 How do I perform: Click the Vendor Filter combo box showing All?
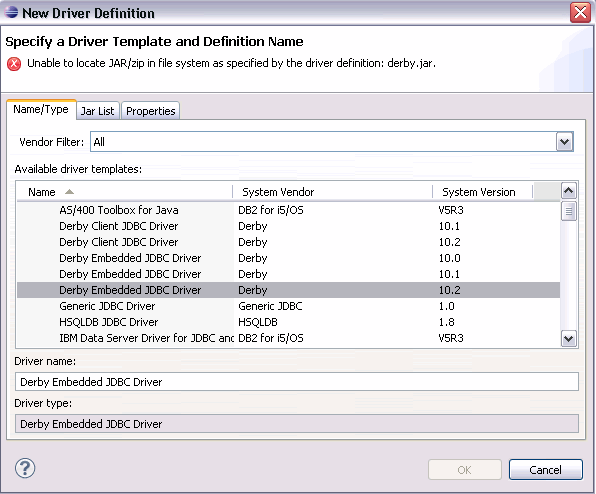(x=331, y=142)
